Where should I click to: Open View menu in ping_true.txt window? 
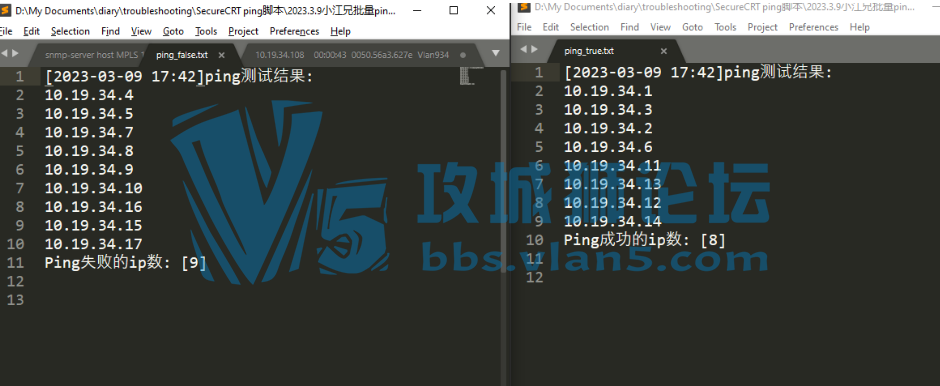coord(660,27)
